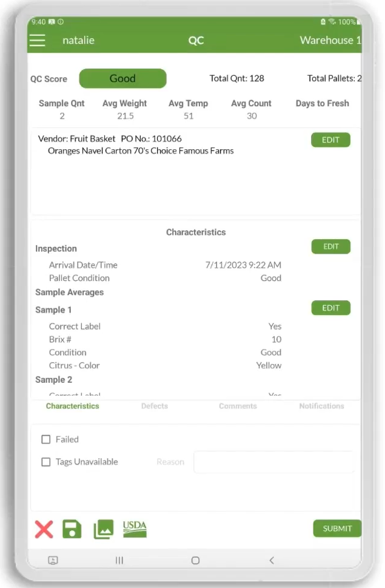
Task: Switch to the Defects tab
Action: click(x=154, y=407)
